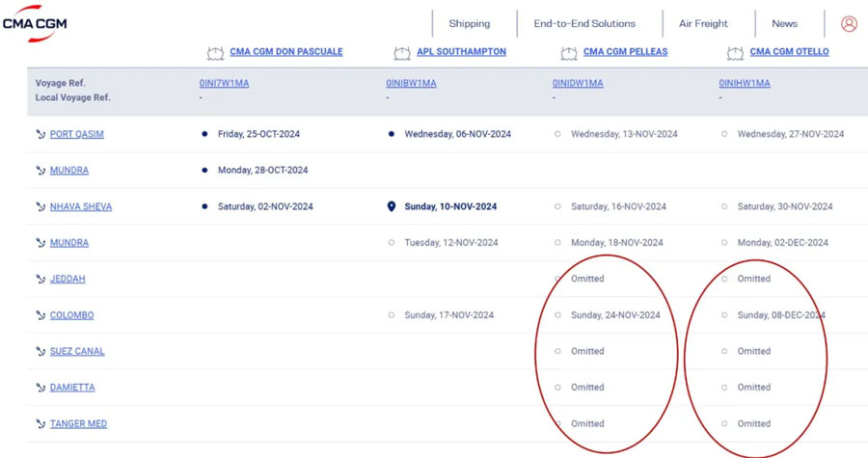Click Omitted for TANGER MED under CMA CGM OTELLO

click(754, 423)
